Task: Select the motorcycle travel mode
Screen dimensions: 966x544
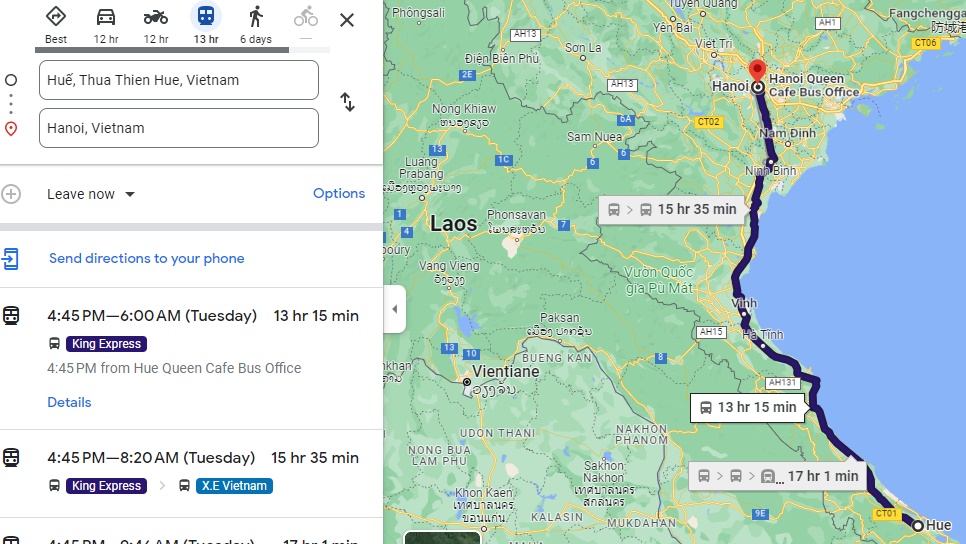Action: click(156, 17)
